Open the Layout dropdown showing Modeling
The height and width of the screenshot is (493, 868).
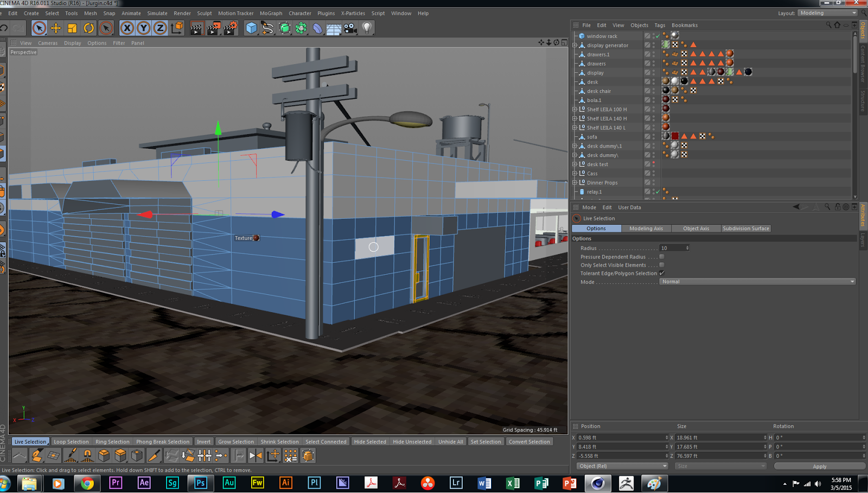coord(827,13)
